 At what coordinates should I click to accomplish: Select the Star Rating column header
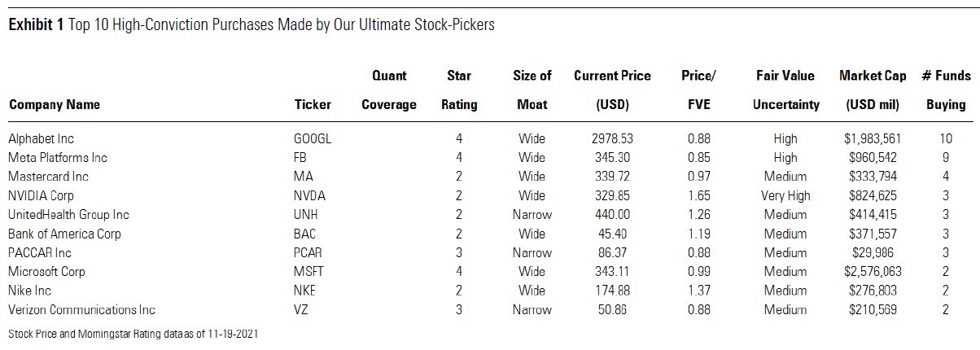[x=459, y=90]
